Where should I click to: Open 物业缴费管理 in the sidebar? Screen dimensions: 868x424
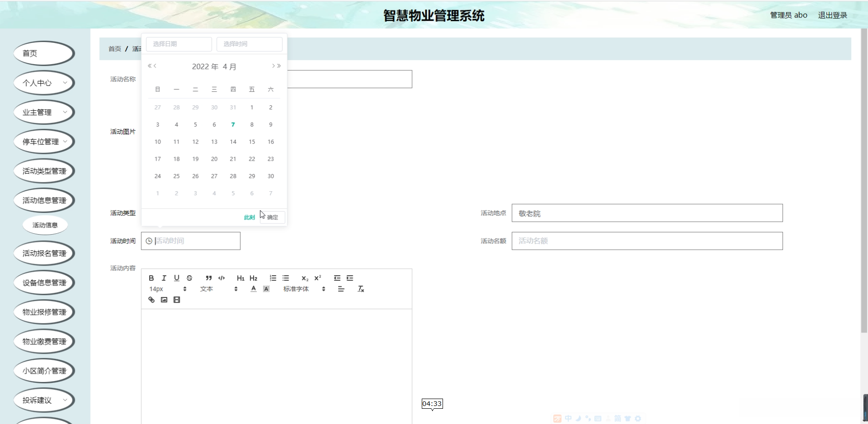click(44, 341)
